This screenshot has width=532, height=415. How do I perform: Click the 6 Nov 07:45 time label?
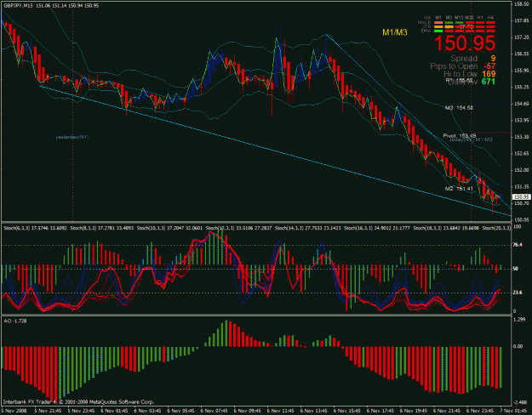214,411
